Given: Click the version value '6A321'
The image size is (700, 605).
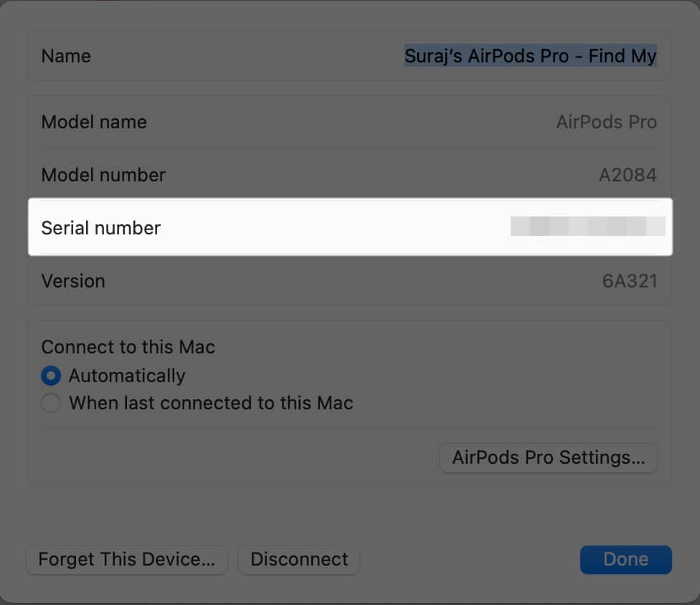Looking at the screenshot, I should [x=630, y=281].
